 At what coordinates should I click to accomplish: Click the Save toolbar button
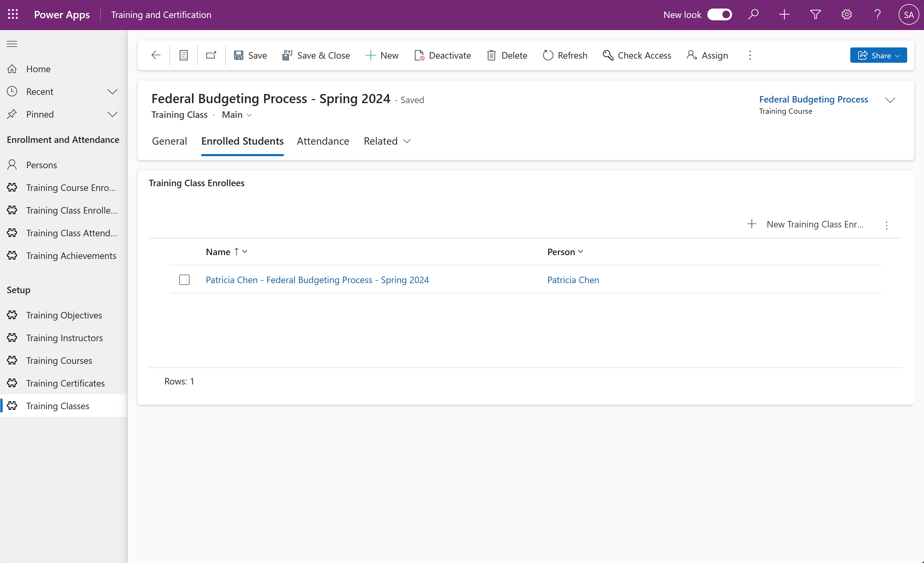250,55
